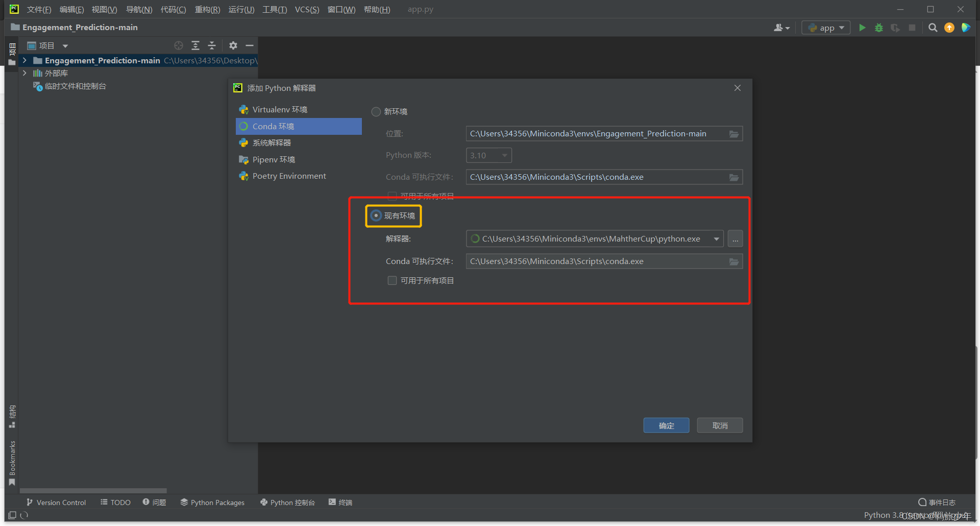
Task: Click Run with Coverage icon
Action: (895, 28)
